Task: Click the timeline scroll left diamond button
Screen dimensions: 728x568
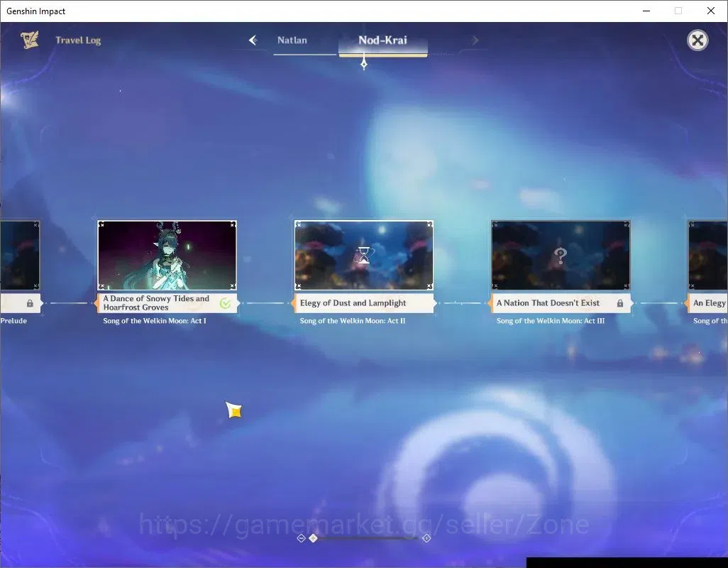Action: pos(301,538)
